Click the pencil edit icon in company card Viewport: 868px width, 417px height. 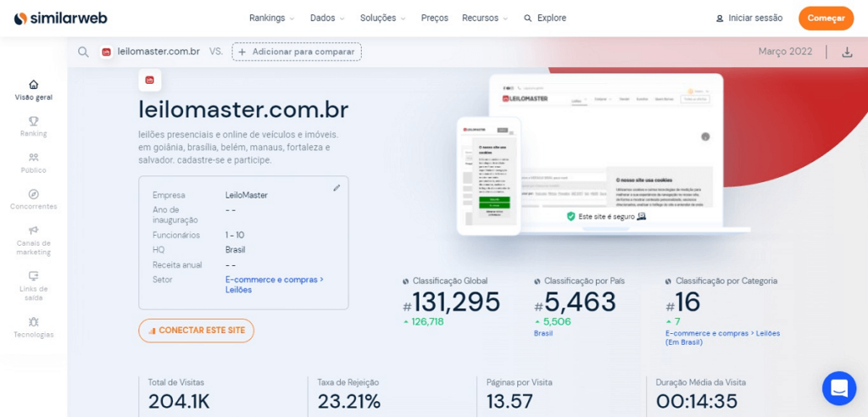coord(337,187)
